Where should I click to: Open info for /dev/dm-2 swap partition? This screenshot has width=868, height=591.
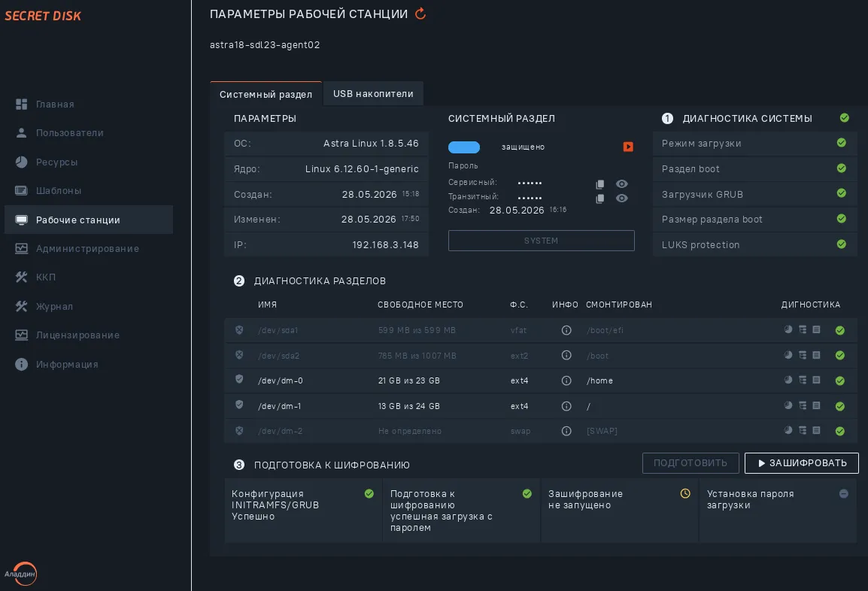click(566, 431)
